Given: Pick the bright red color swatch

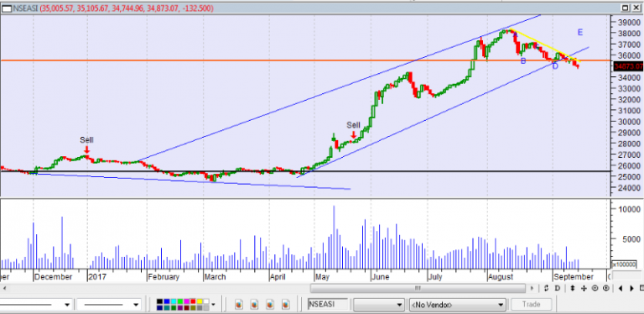Looking at the screenshot, I should coord(193,301).
